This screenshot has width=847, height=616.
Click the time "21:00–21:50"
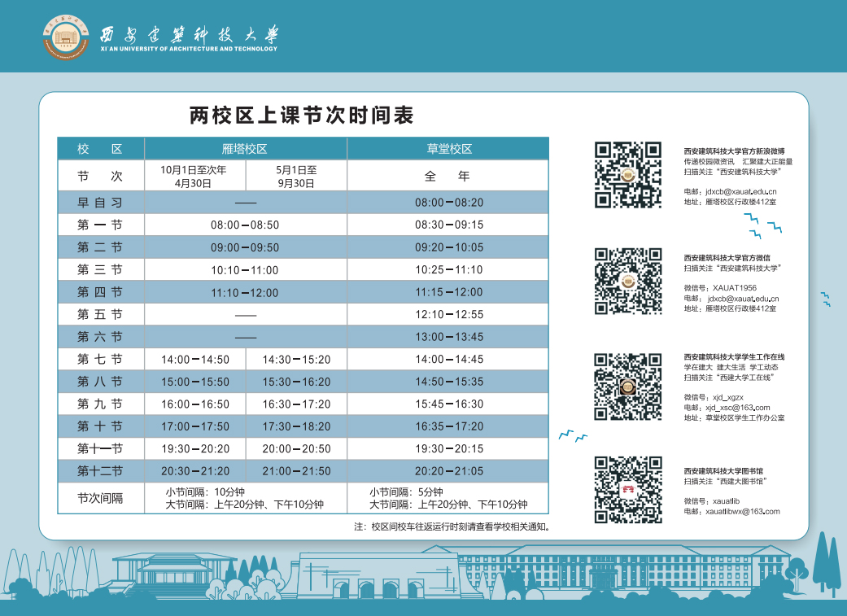click(x=296, y=472)
